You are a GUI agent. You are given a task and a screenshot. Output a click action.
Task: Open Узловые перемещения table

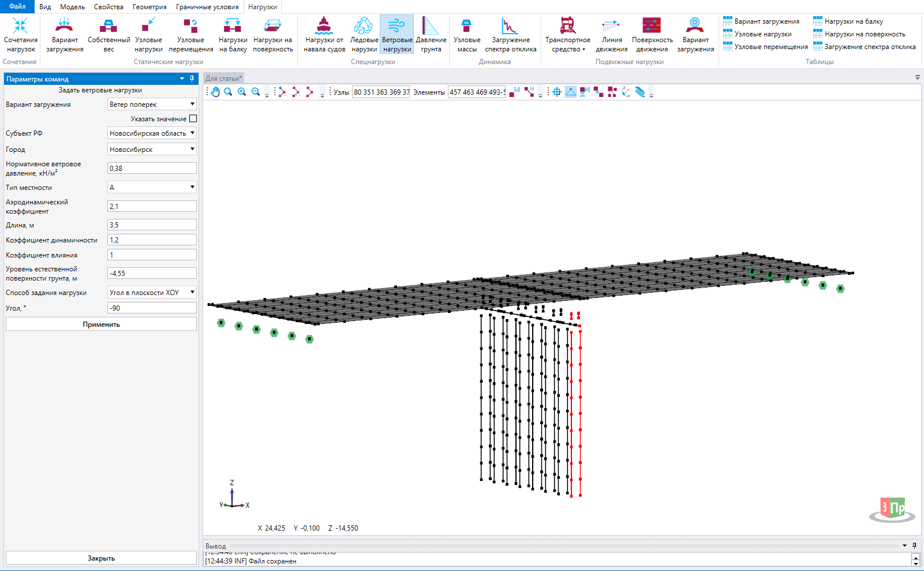coord(765,47)
